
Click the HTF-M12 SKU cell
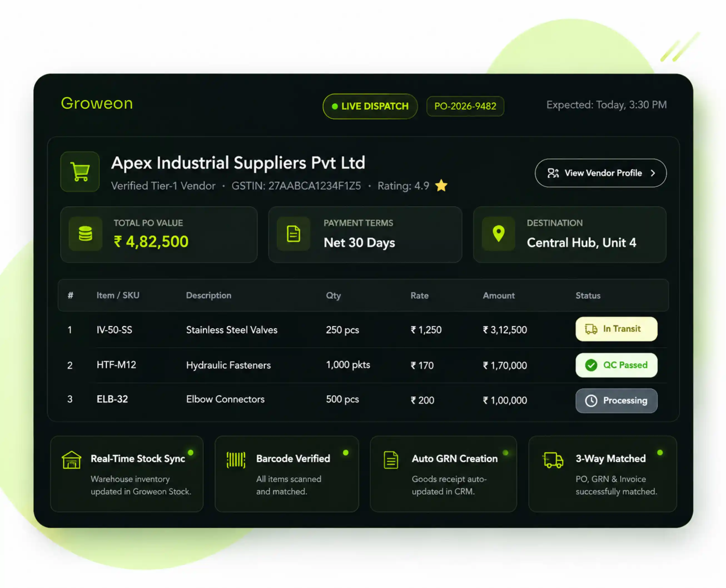point(116,365)
